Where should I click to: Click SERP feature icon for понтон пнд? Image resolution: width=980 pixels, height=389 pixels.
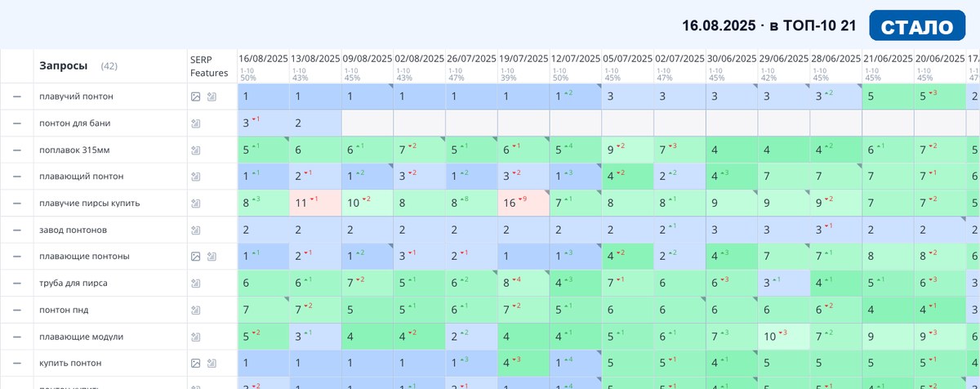[195, 310]
